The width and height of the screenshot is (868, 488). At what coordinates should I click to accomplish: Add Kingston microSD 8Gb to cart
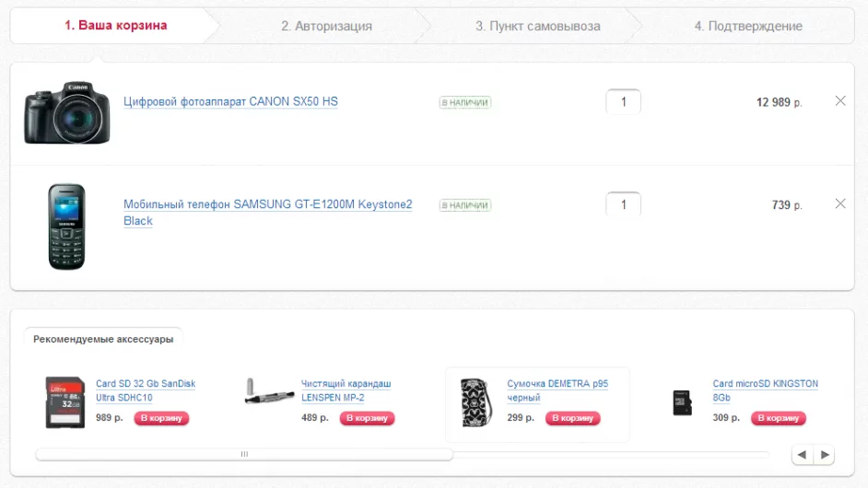click(779, 418)
